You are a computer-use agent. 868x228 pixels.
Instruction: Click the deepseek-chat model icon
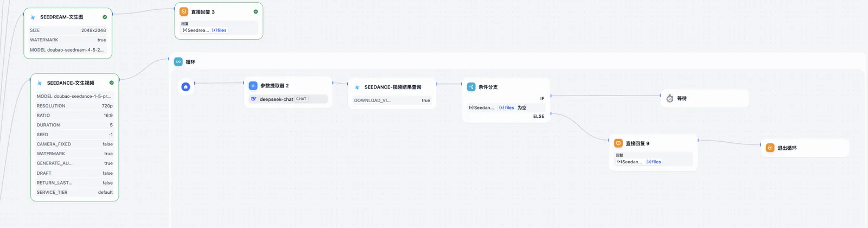[253, 99]
